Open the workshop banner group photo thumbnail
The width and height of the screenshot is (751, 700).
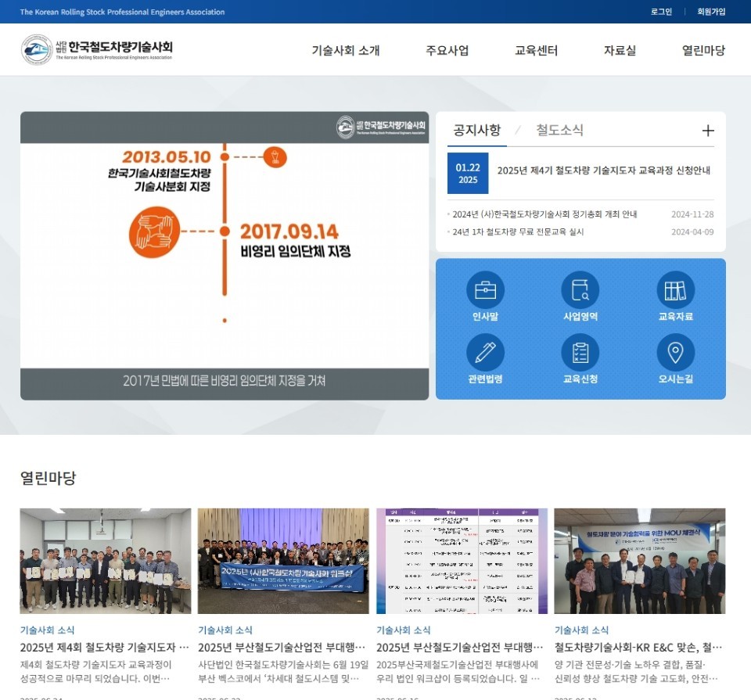click(283, 561)
